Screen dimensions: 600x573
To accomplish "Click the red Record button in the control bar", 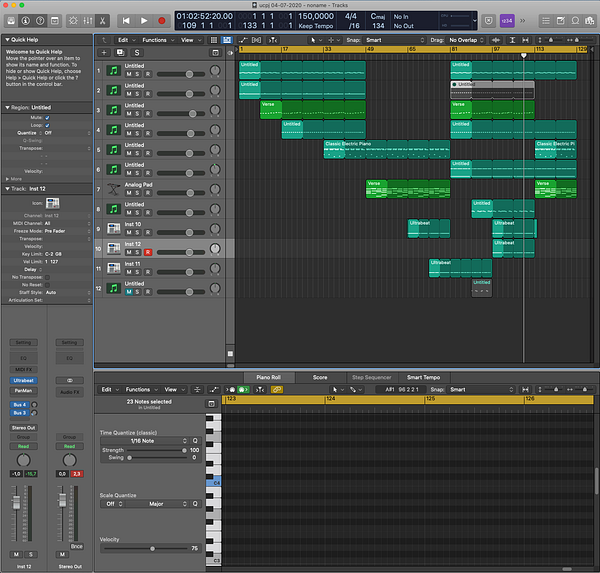I will tap(161, 20).
